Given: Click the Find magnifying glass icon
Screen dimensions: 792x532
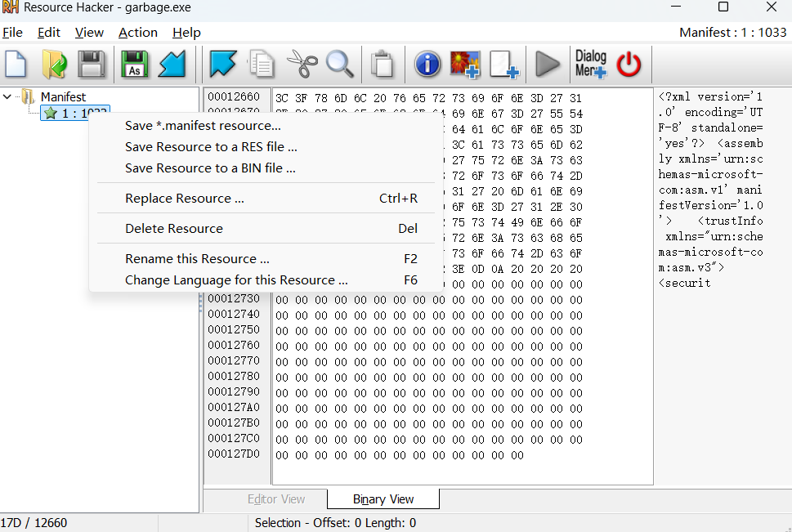Looking at the screenshot, I should coord(340,65).
